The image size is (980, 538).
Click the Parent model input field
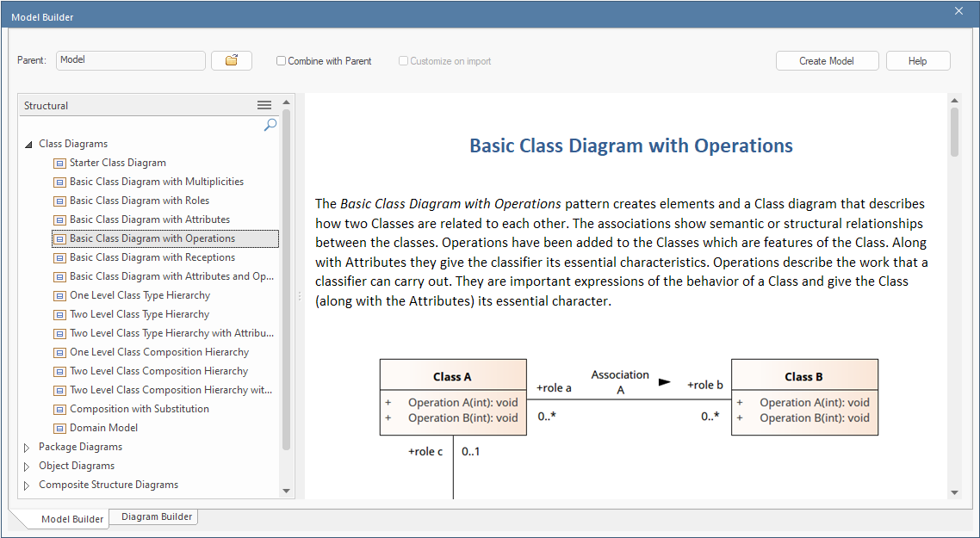click(x=130, y=60)
